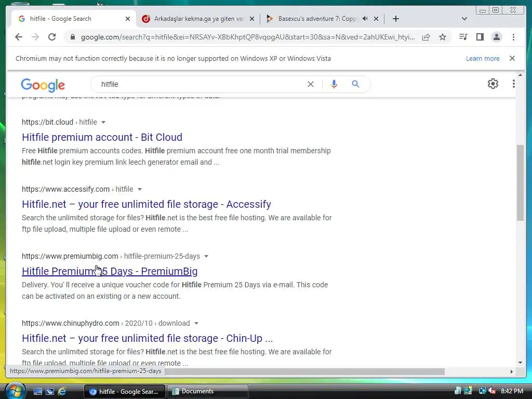This screenshot has width=532, height=399.
Task: Select the Documents taskbar button
Action: pyautogui.click(x=207, y=391)
